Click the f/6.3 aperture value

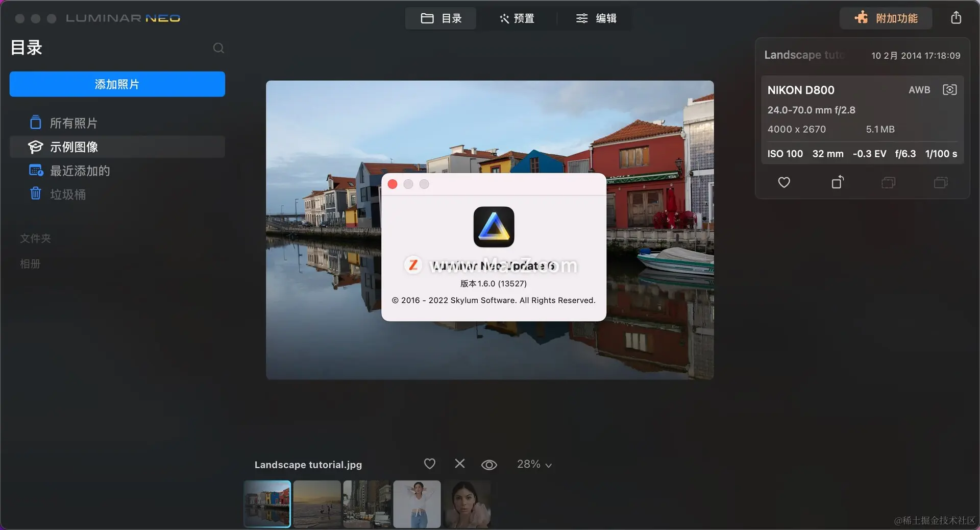tap(905, 154)
